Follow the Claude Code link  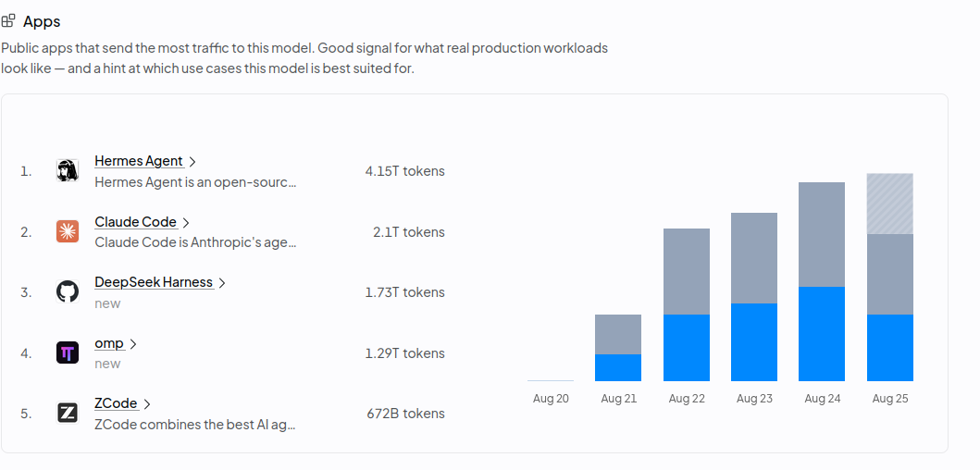pos(136,222)
